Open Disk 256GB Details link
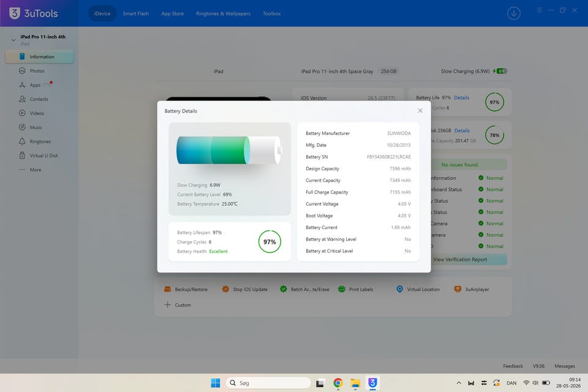The height and width of the screenshot is (392, 588). (462, 130)
